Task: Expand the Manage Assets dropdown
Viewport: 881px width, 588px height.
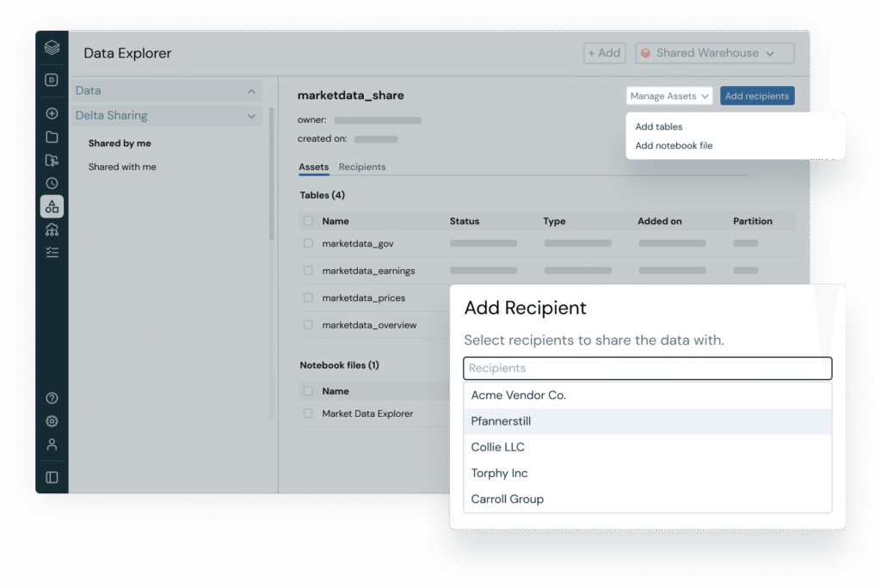Action: pos(668,96)
